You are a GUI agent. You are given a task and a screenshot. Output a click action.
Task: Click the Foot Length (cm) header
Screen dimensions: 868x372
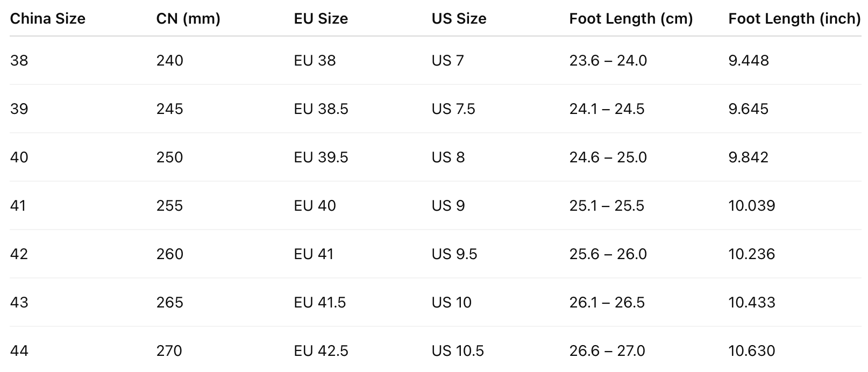point(631,19)
